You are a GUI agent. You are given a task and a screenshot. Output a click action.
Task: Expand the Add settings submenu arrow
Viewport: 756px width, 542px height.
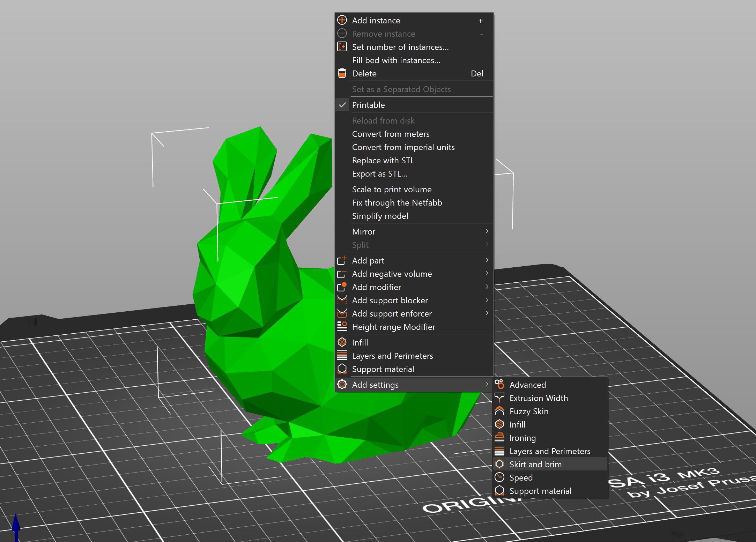tap(487, 385)
